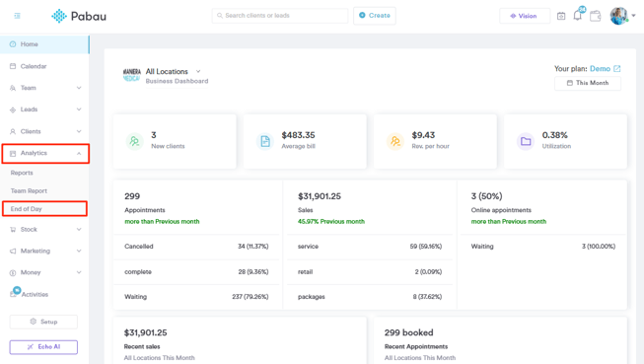The width and height of the screenshot is (644, 364).
Task: Expand the Money sidebar section
Action: pos(44,272)
